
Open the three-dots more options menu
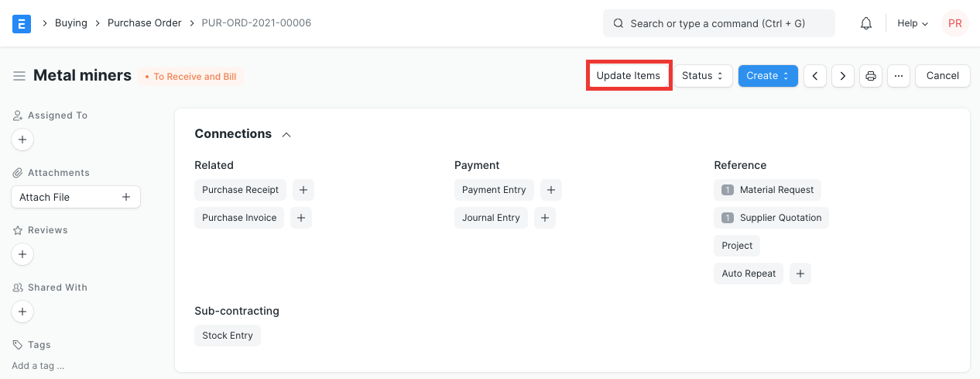pos(898,76)
